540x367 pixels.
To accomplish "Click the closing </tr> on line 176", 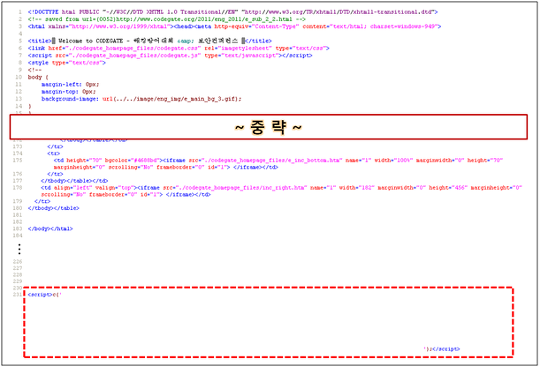I will [x=55, y=174].
